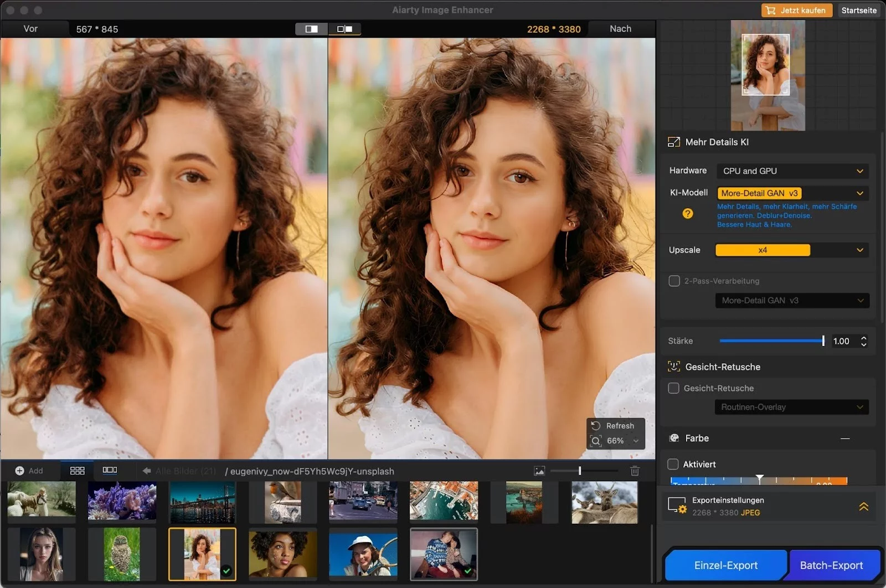The width and height of the screenshot is (886, 588).
Task: Enable the 2-Pass-Verarbeitung checkbox
Action: (674, 281)
